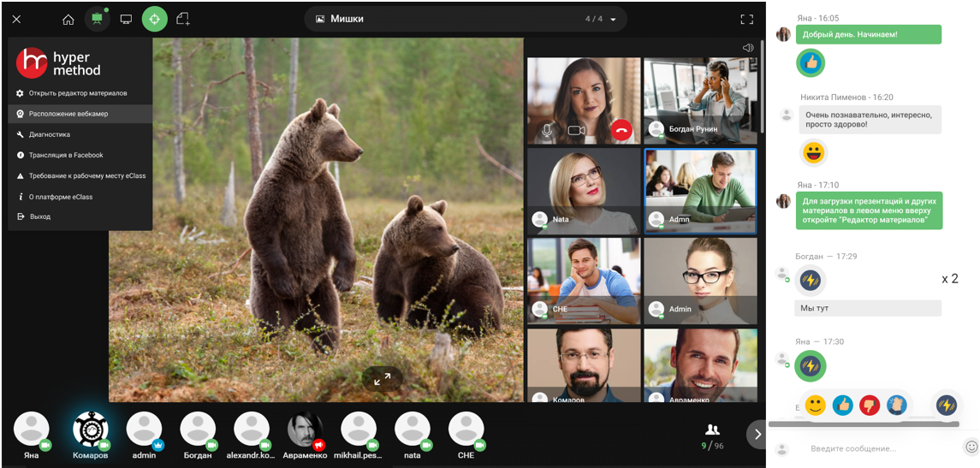End call with red hang-up button
Viewport: 980px width, 468px height.
(x=621, y=131)
